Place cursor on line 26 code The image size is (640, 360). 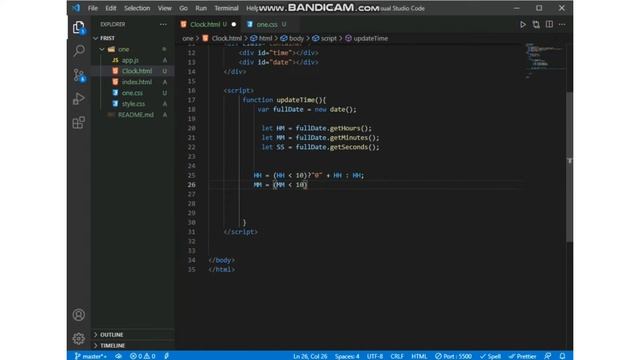pos(280,185)
